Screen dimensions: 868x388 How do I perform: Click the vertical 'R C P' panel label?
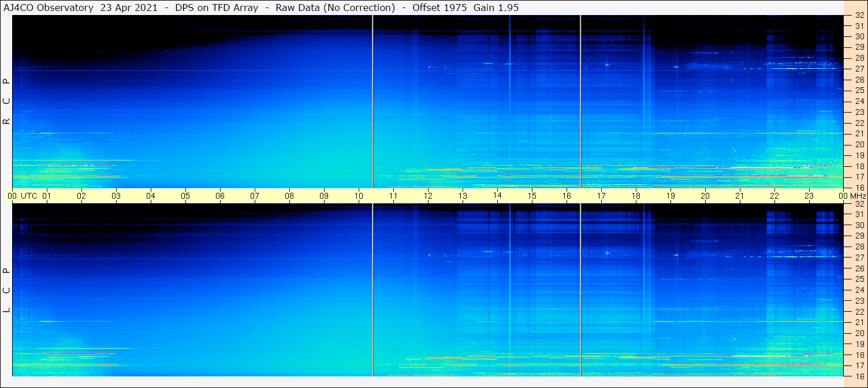point(7,102)
